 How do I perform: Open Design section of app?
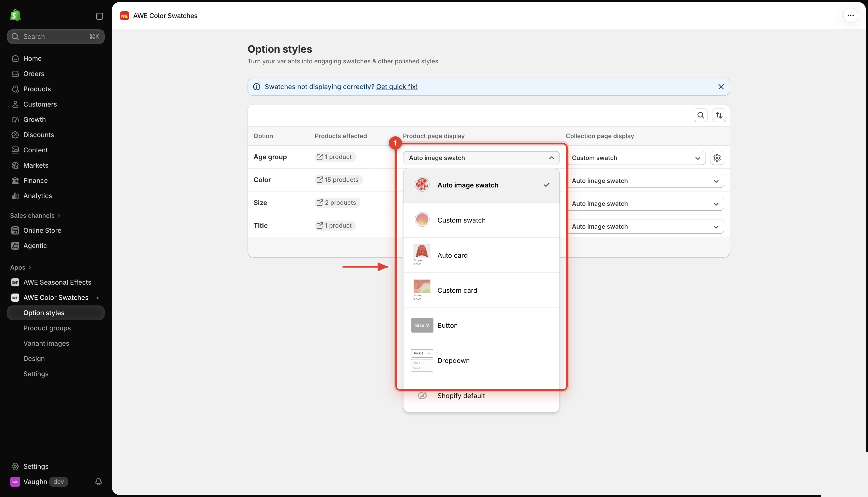[56, 359]
